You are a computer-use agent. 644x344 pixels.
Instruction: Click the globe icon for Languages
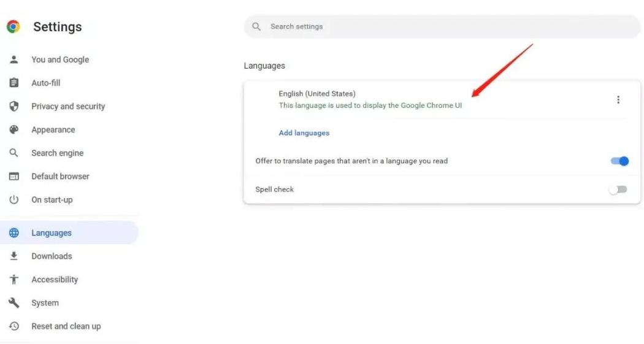14,233
